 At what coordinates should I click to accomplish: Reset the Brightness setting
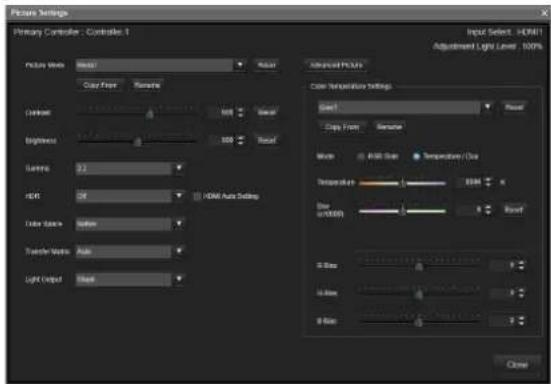pyautogui.click(x=266, y=140)
